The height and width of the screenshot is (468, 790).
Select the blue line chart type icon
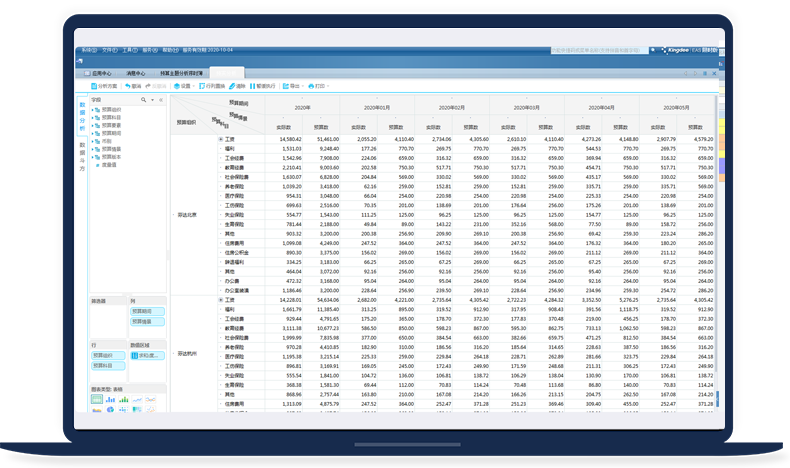[x=137, y=399]
